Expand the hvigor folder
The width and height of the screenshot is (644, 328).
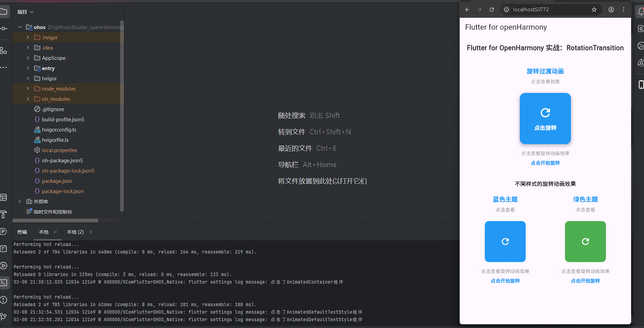(28, 78)
